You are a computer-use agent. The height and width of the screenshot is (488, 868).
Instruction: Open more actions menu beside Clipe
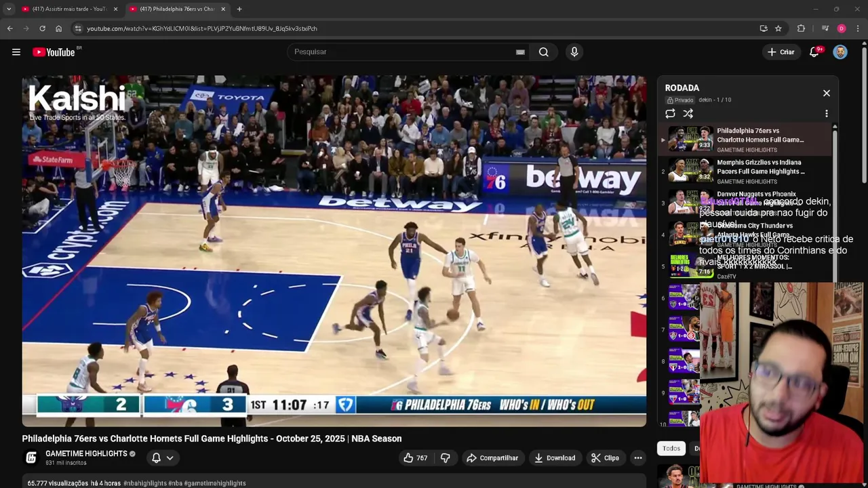(637, 458)
